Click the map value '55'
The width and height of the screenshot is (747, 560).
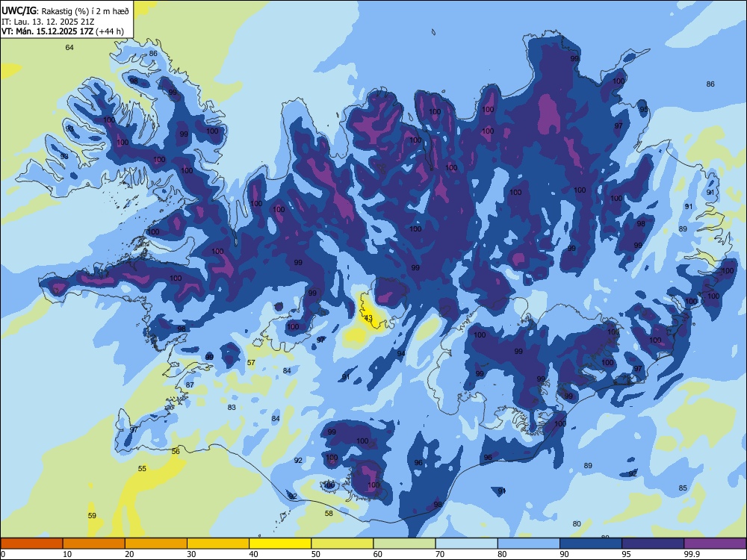[x=142, y=469]
